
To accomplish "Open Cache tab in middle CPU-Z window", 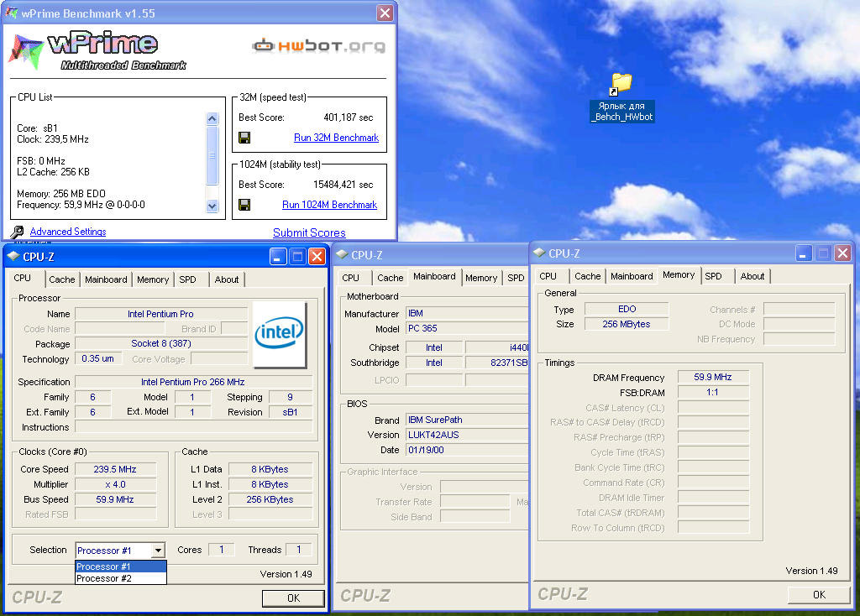I will pyautogui.click(x=390, y=278).
